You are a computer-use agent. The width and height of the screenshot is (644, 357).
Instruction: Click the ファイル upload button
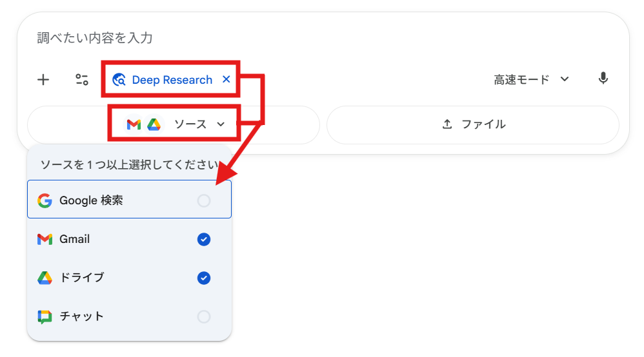[x=473, y=125]
